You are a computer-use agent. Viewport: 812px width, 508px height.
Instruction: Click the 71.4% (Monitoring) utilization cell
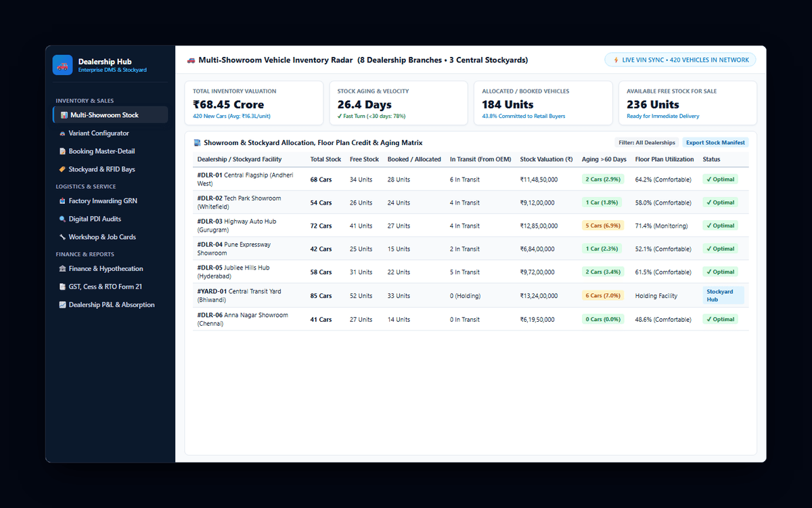click(x=661, y=226)
